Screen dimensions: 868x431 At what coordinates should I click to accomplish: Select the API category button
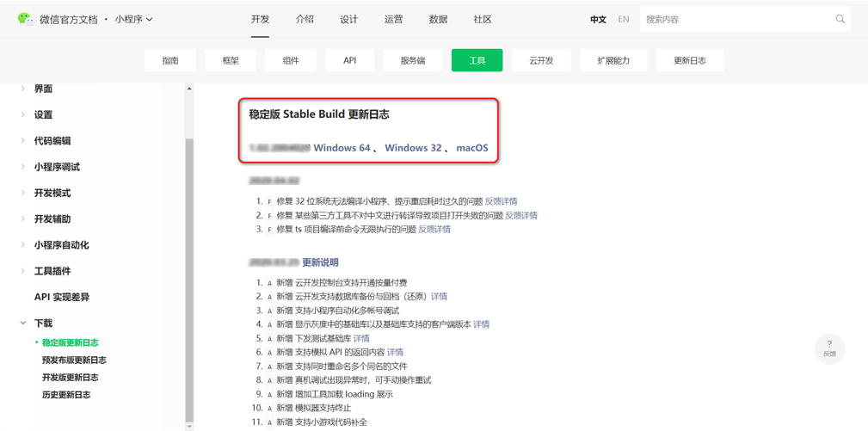point(350,60)
